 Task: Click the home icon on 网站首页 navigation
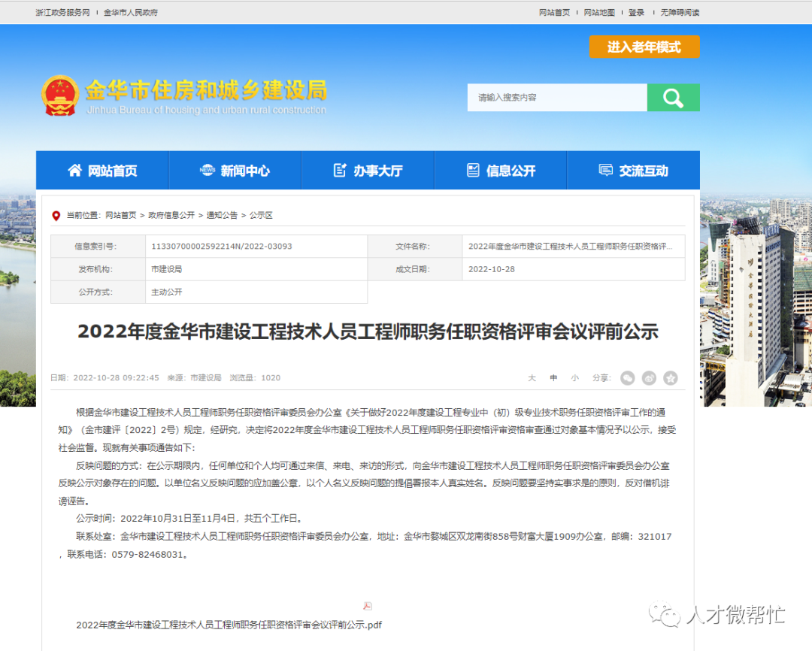[x=74, y=170]
